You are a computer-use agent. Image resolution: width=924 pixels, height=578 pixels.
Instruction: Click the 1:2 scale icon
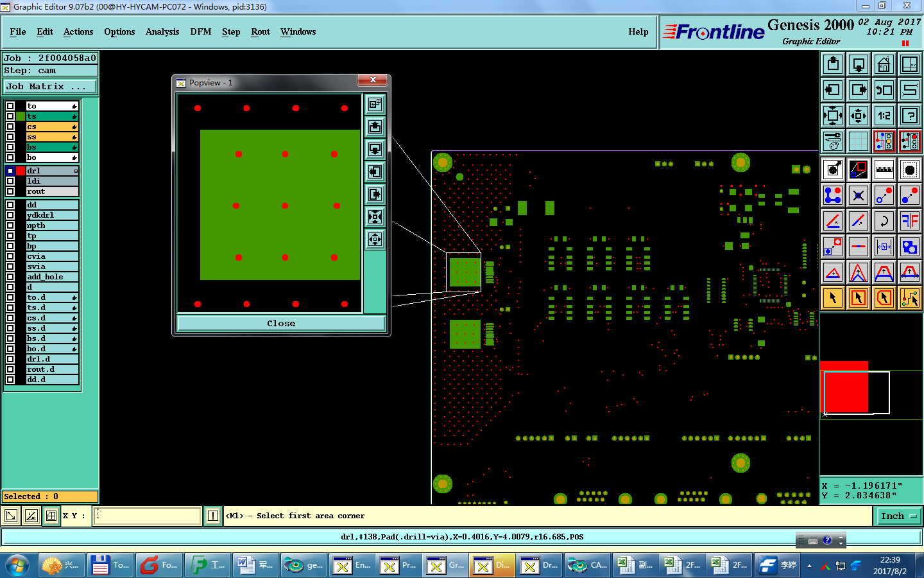[x=884, y=116]
